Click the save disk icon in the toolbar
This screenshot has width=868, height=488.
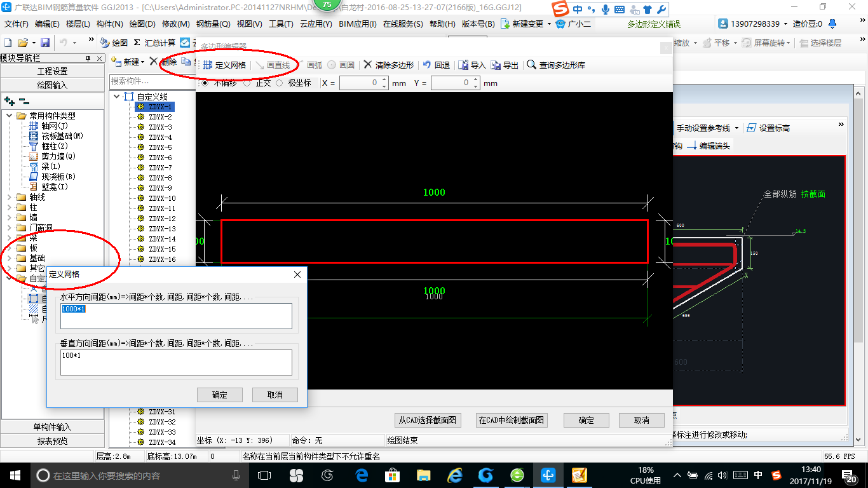(x=45, y=43)
